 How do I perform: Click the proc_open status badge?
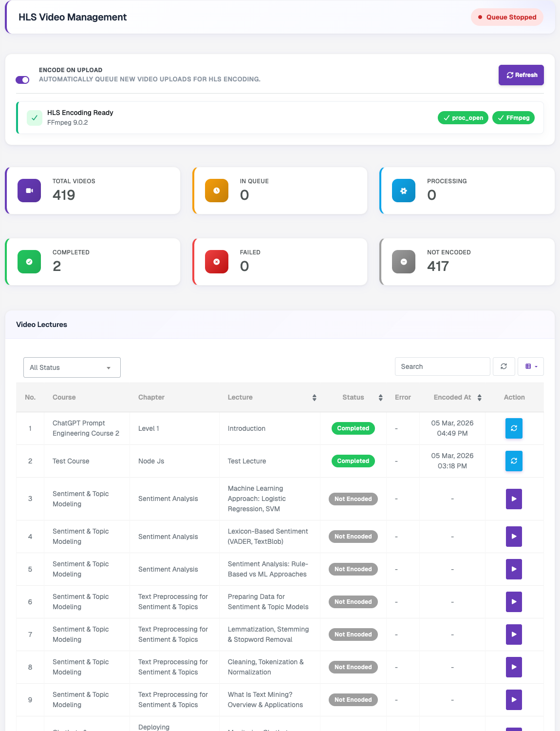coord(463,118)
